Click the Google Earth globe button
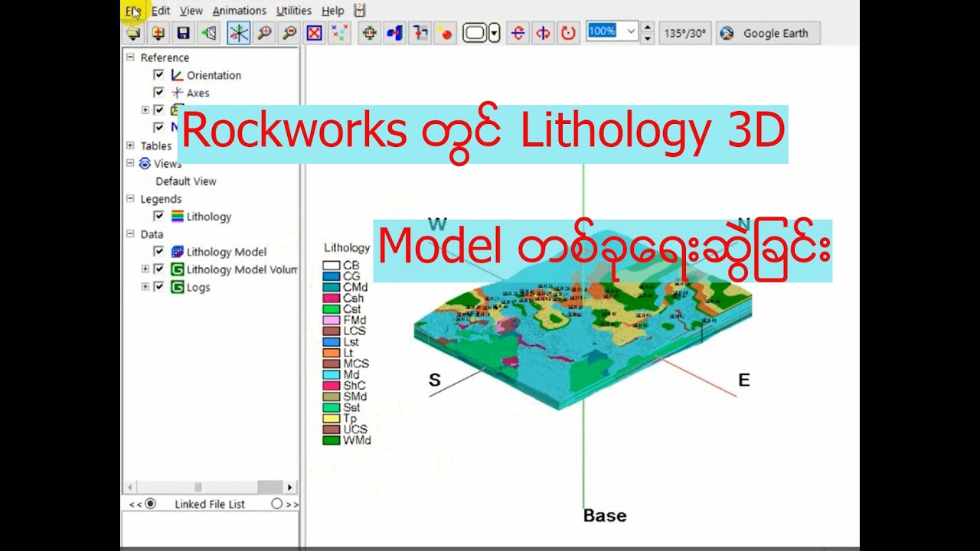Screen dimensions: 980x551 pos(768,33)
